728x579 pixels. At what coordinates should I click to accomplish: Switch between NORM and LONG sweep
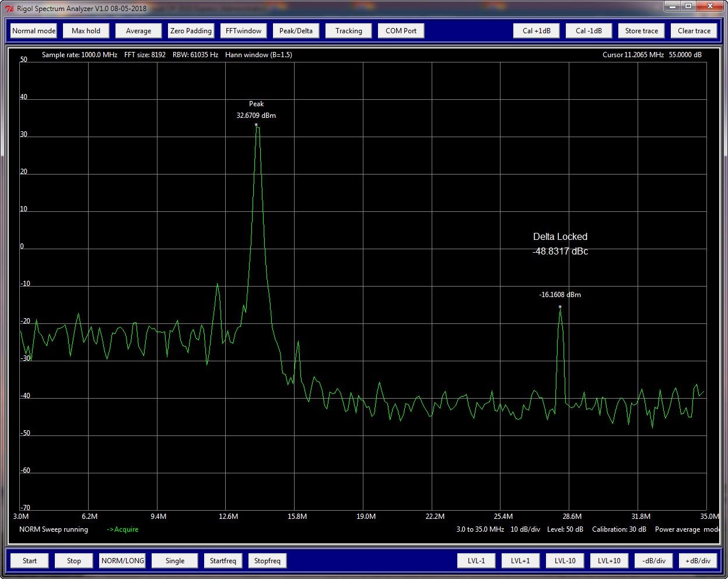(x=122, y=560)
